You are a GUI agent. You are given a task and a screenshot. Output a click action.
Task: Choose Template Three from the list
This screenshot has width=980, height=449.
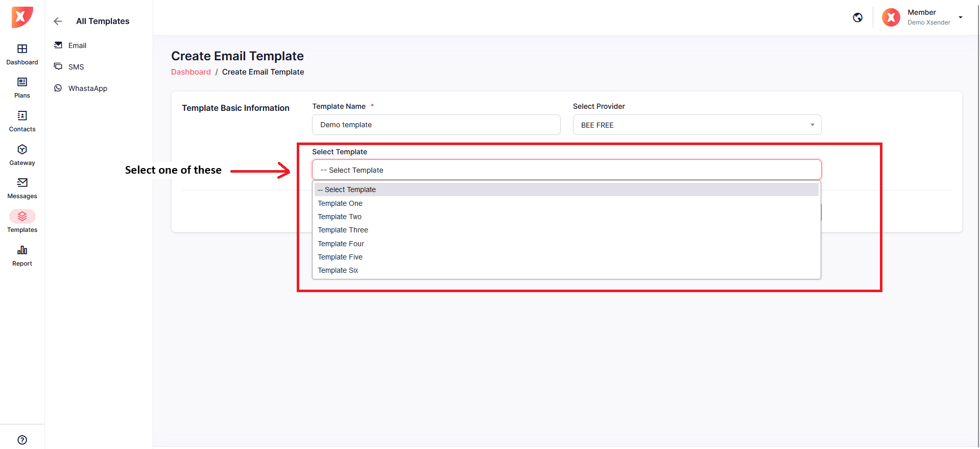click(x=343, y=230)
